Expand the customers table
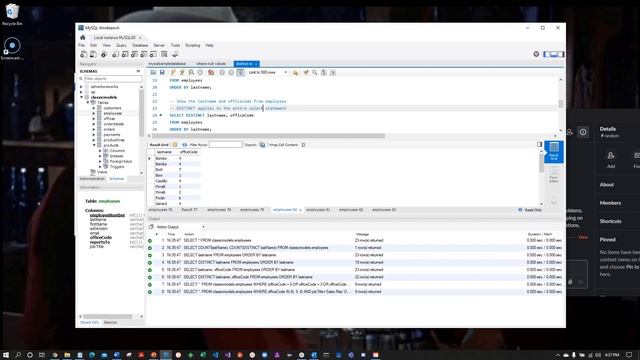Image resolution: width=640 pixels, height=360 pixels. [94, 108]
